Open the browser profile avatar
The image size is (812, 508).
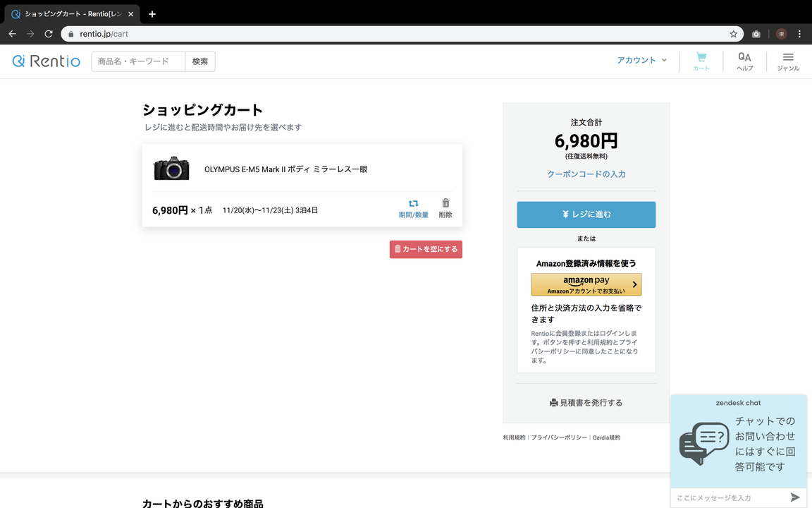click(x=782, y=34)
